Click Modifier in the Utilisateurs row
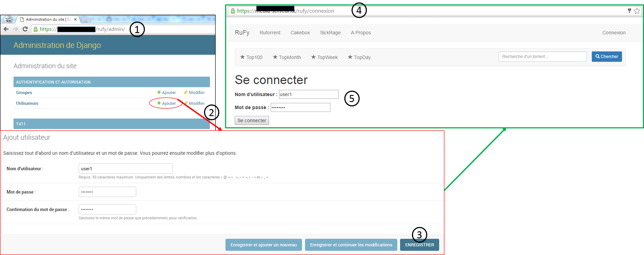 (x=194, y=103)
